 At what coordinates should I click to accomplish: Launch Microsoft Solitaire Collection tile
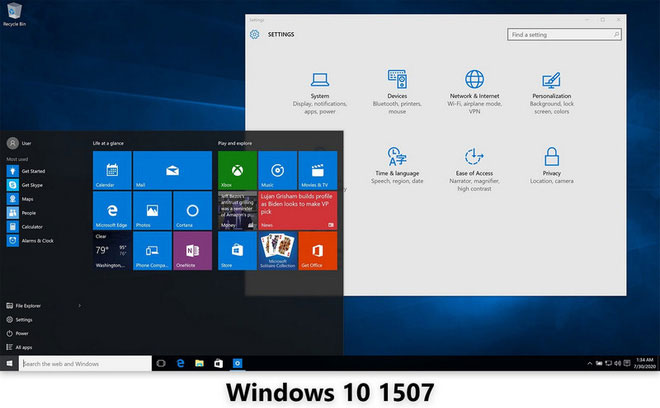pos(277,251)
